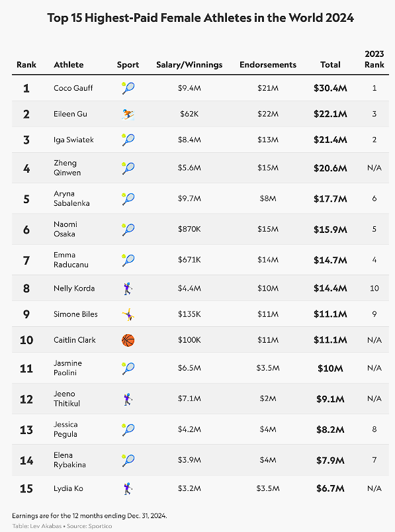Click the $30.4M total for Coco Gauff
Viewport: 395px width, 532px height.
[x=330, y=88]
